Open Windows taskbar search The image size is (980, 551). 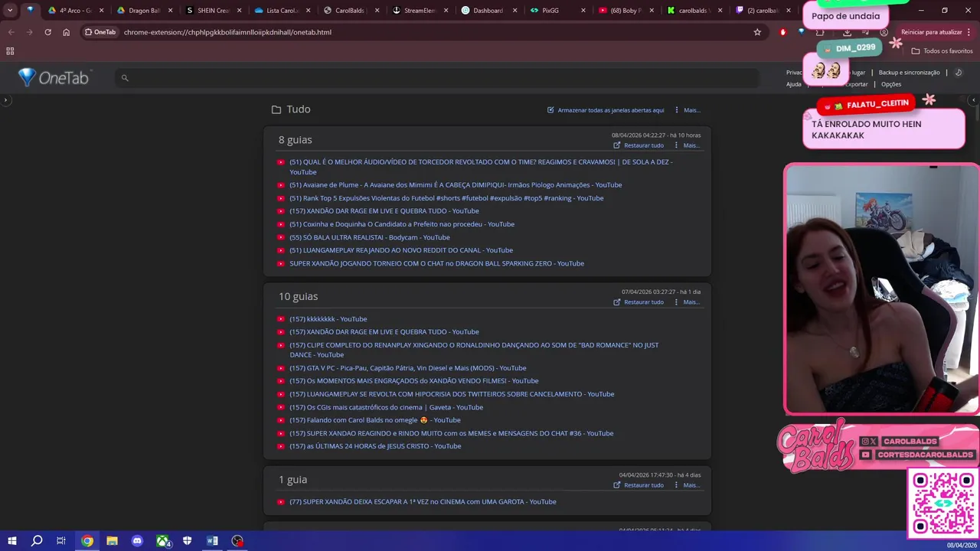click(x=37, y=541)
